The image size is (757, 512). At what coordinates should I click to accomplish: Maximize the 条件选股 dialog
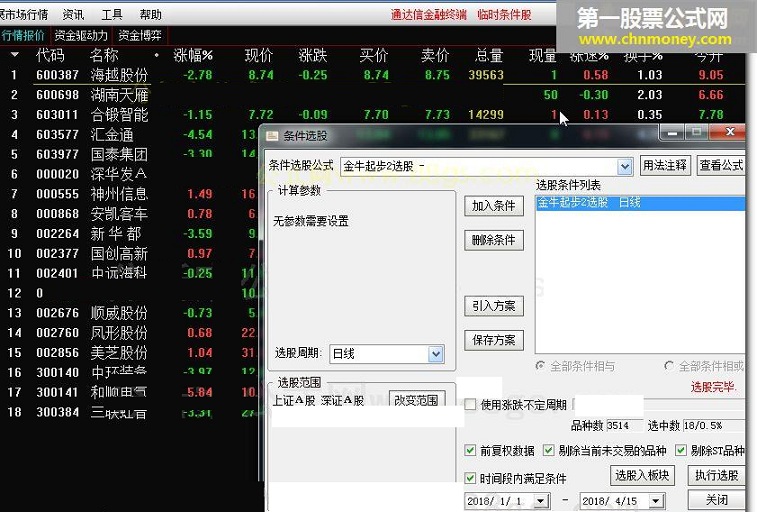pos(696,132)
